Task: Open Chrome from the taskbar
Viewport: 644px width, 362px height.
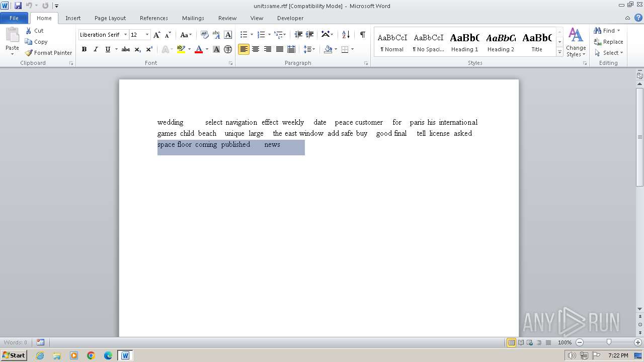Action: (91, 355)
